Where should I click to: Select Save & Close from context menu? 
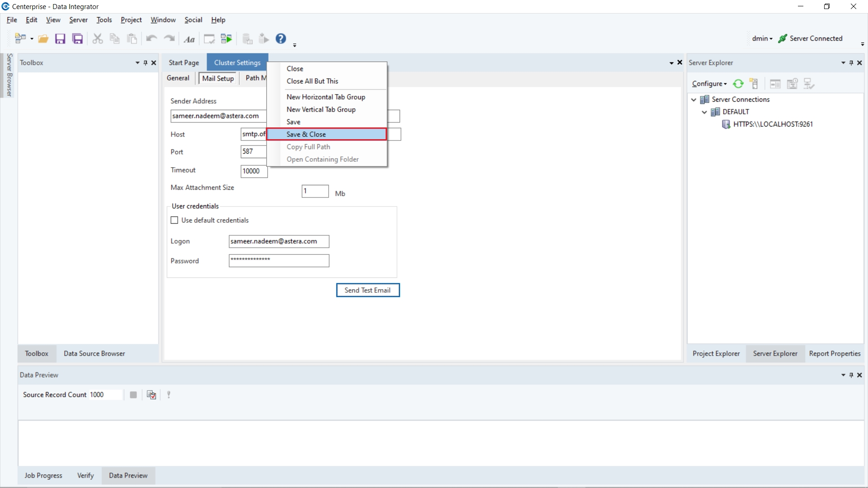click(x=306, y=134)
